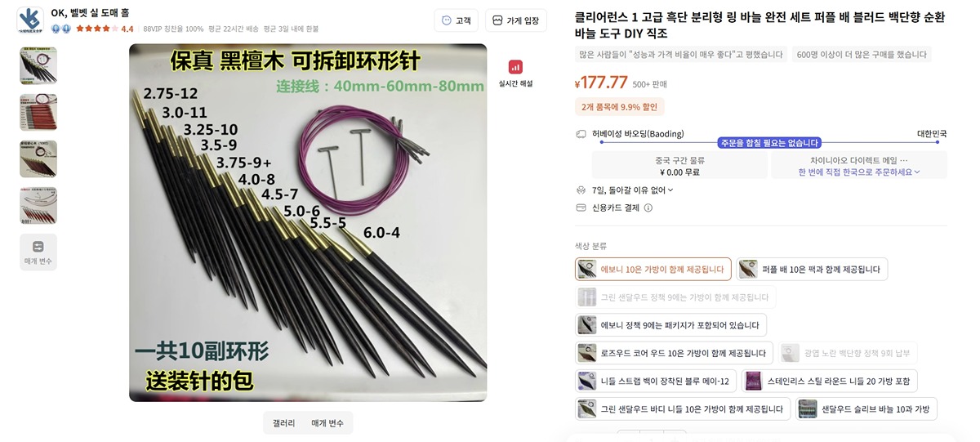
Task: Select the second red needle thumbnail
Action: 38,112
